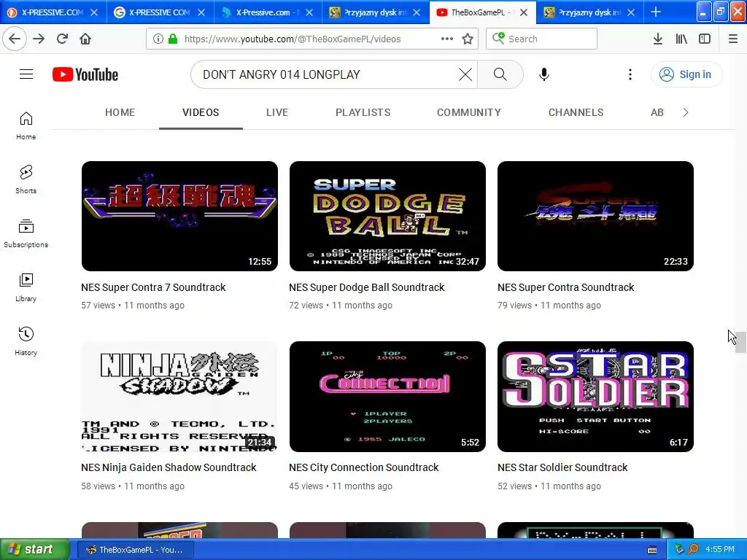Search with your voice microphone
The height and width of the screenshot is (560, 747).
pyautogui.click(x=544, y=74)
